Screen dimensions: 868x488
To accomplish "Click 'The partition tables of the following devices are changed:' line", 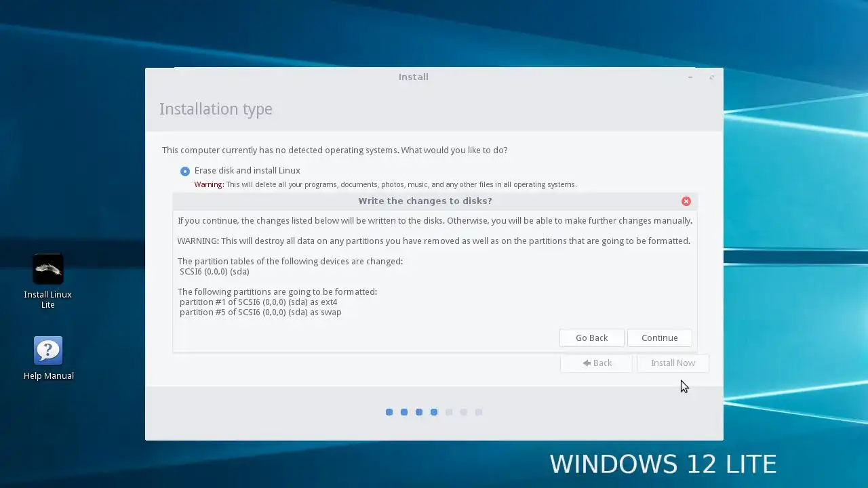I will click(x=290, y=262).
